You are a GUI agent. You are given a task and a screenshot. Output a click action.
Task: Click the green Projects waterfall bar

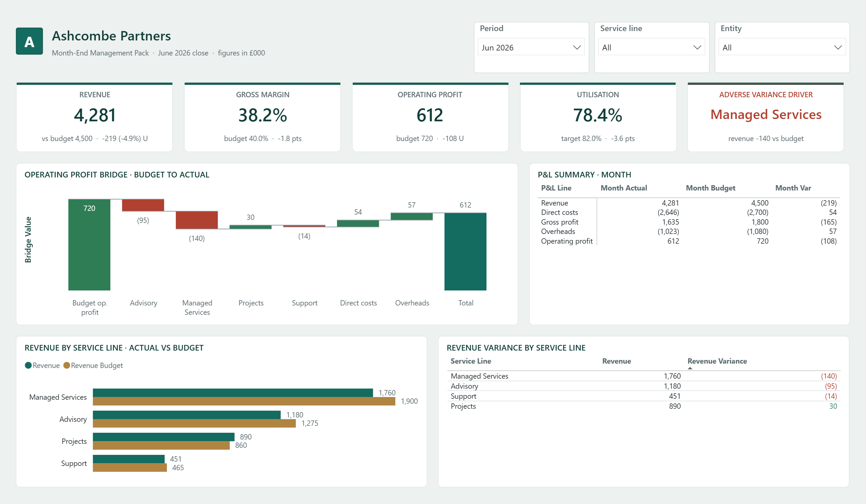[250, 227]
